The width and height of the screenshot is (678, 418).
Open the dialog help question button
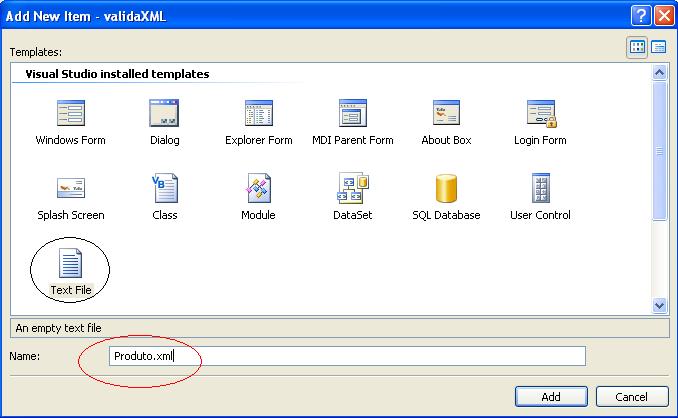coord(641,16)
